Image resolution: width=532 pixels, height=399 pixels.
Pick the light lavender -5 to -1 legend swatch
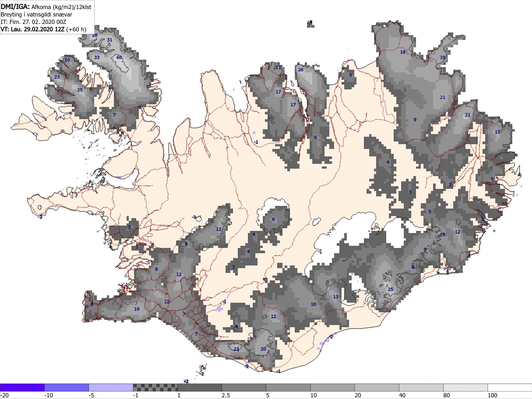[111, 388]
